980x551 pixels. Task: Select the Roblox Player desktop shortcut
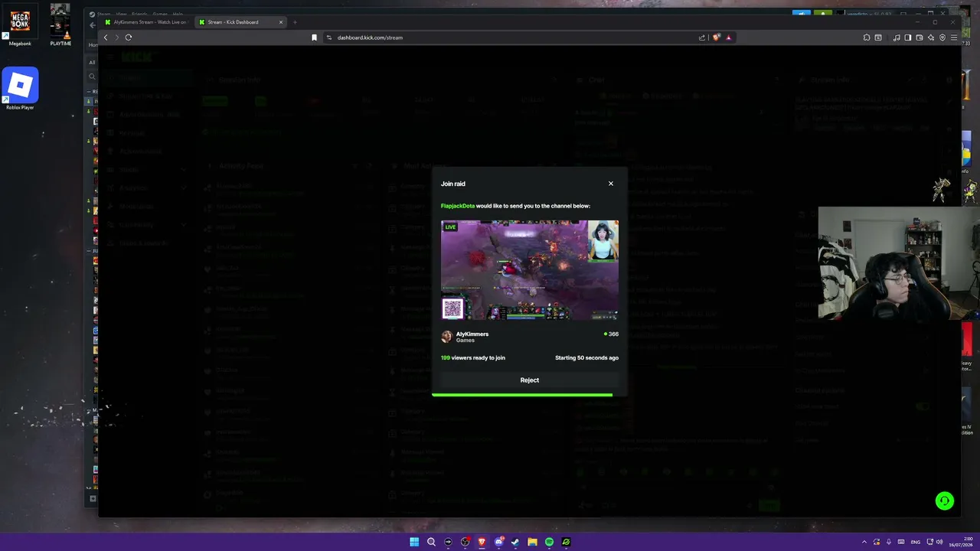tap(20, 90)
